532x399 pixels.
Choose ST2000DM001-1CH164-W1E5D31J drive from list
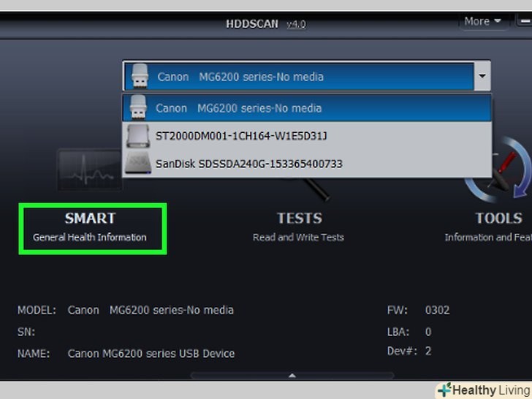coord(307,136)
